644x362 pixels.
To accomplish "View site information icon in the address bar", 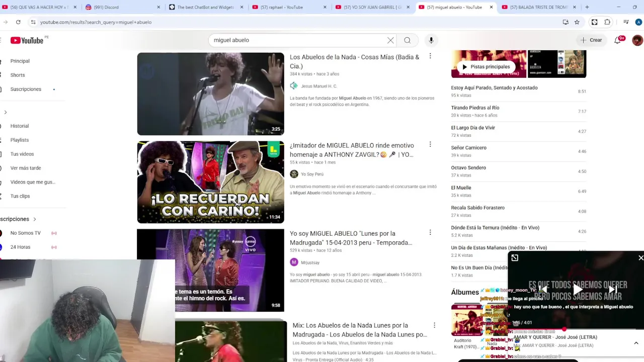I will pyautogui.click(x=33, y=22).
